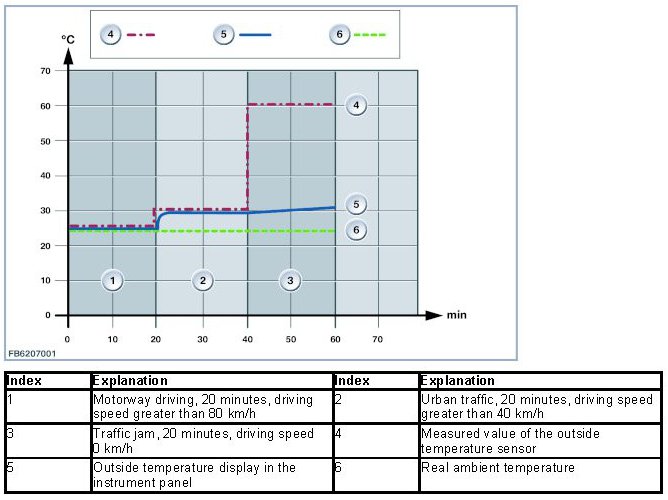Screen dimensions: 668x500
Task: Click 'Outside temperature display in the instrument panel' cell
Action: pos(210,473)
